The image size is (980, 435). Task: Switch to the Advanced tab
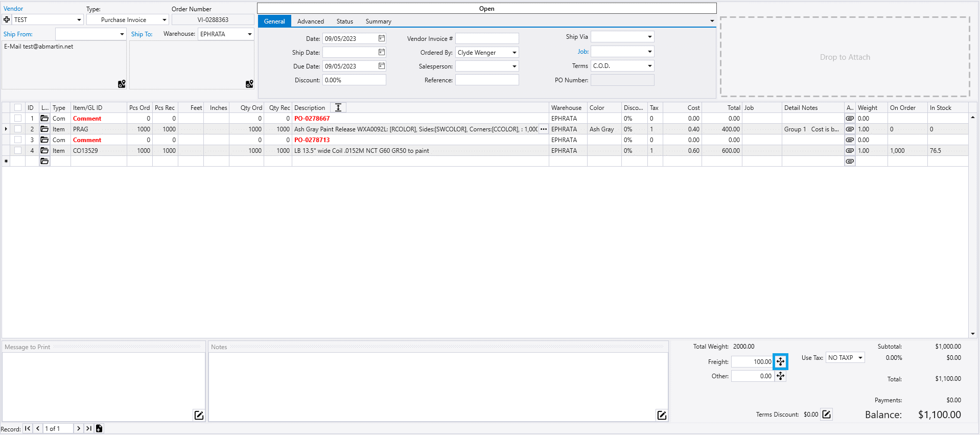(x=310, y=21)
